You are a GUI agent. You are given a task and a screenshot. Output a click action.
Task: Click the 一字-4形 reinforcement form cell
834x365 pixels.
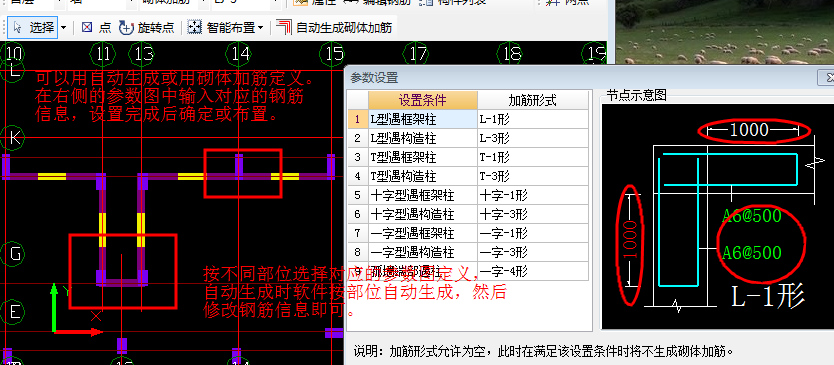click(x=533, y=271)
